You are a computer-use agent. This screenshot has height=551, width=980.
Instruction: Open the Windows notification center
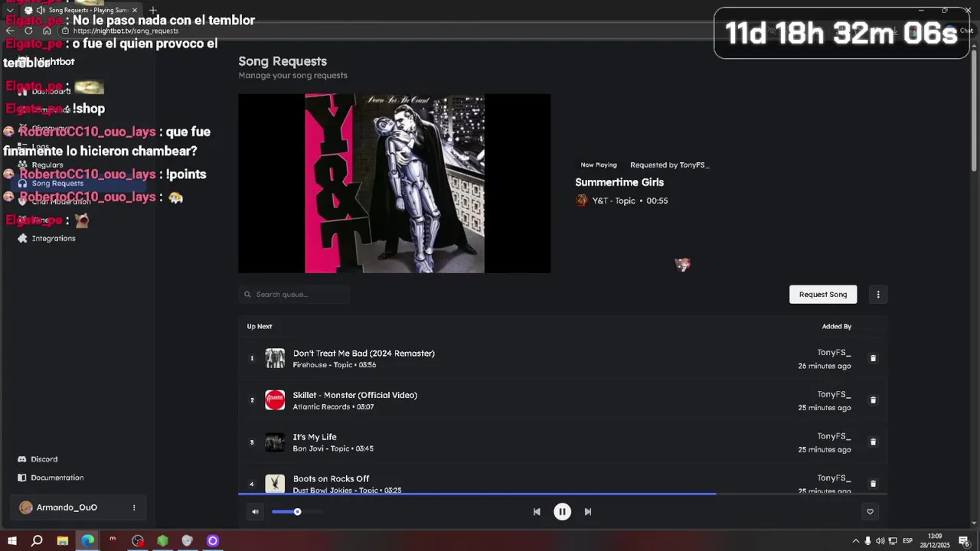tap(964, 541)
